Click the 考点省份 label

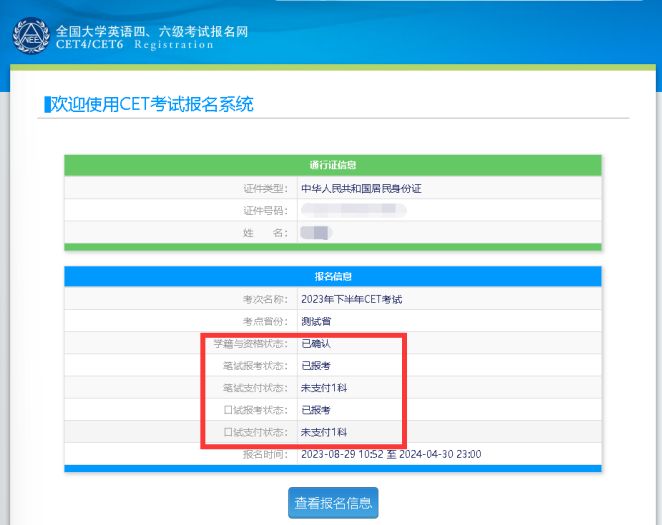(266, 322)
